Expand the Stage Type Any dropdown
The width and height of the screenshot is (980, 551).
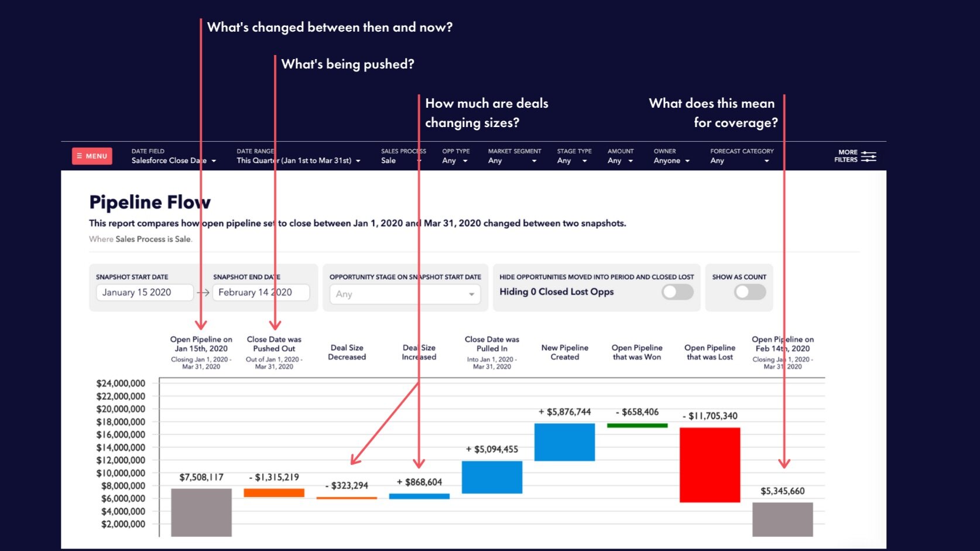coord(574,156)
